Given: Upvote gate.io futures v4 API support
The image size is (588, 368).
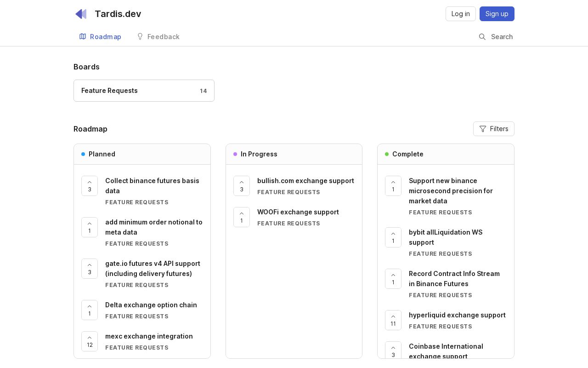Looking at the screenshot, I should (90, 269).
